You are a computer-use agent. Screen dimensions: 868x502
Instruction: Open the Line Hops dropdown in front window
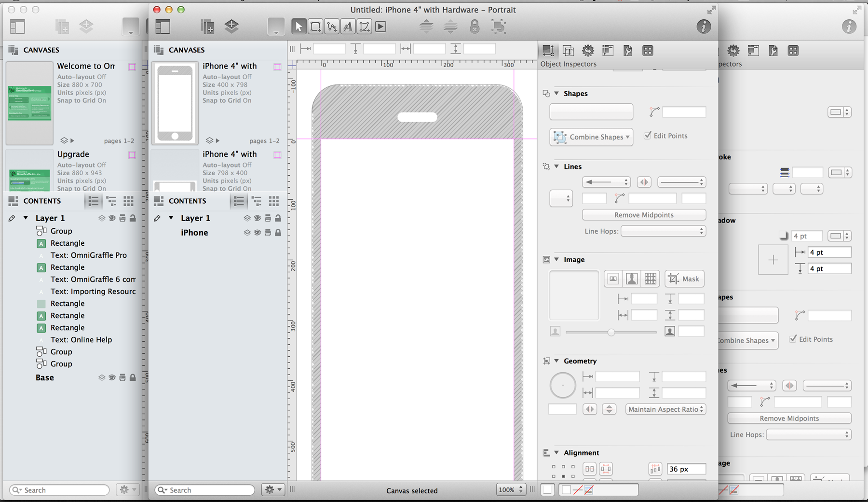pyautogui.click(x=663, y=231)
